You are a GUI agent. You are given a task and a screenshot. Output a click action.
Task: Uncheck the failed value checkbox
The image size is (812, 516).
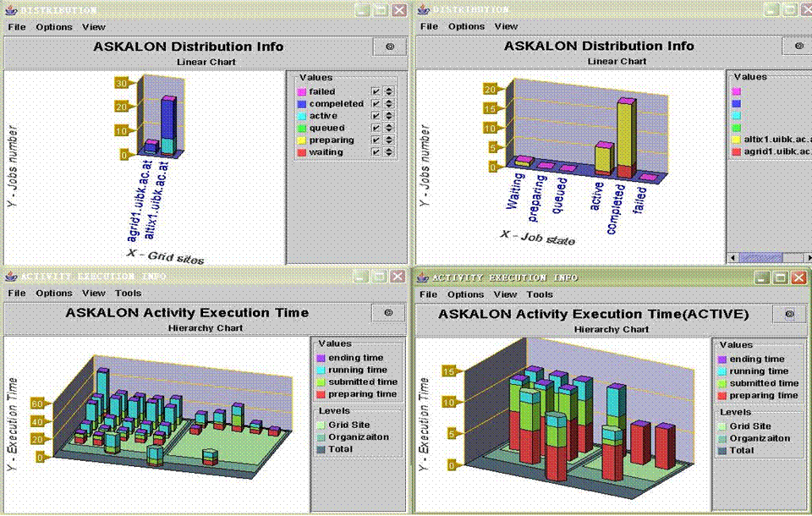click(376, 92)
